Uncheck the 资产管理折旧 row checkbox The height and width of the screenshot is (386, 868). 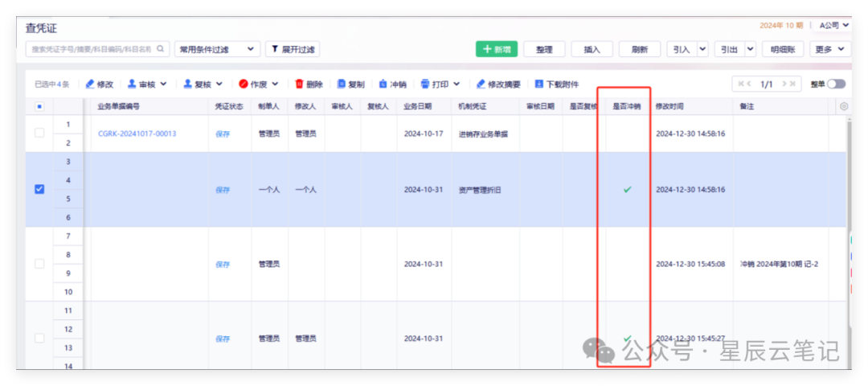pyautogui.click(x=40, y=189)
